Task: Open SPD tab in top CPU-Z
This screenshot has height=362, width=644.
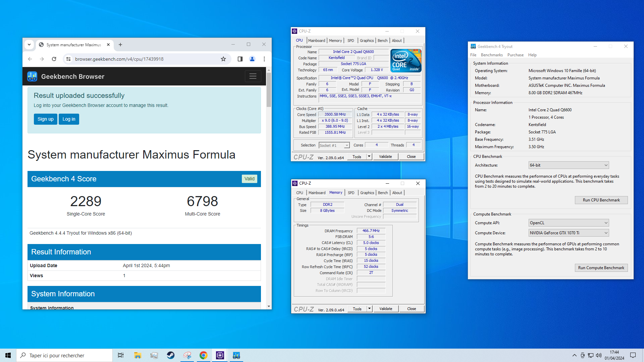Action: click(x=351, y=41)
